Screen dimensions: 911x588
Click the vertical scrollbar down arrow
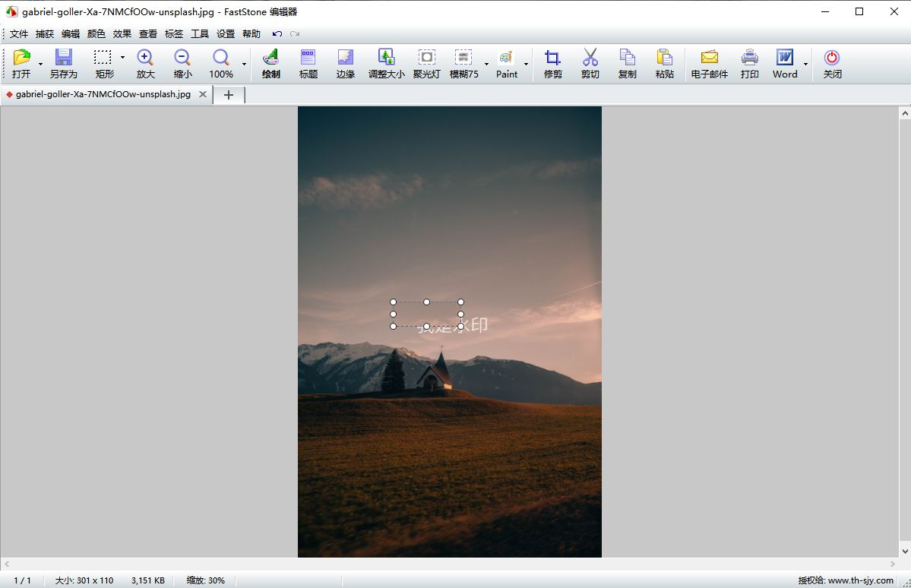[904, 551]
